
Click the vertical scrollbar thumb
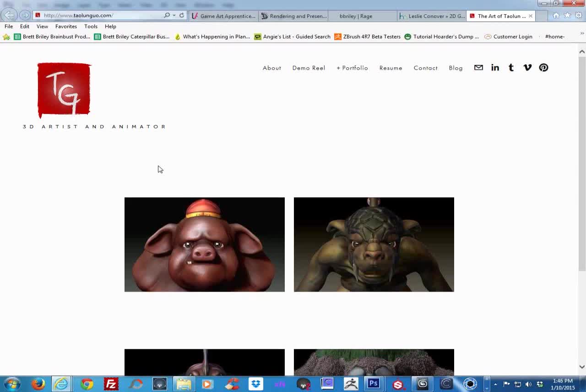tap(582, 163)
